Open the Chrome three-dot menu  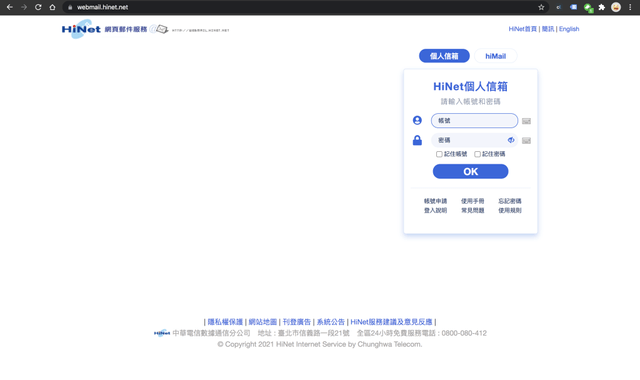pyautogui.click(x=630, y=7)
